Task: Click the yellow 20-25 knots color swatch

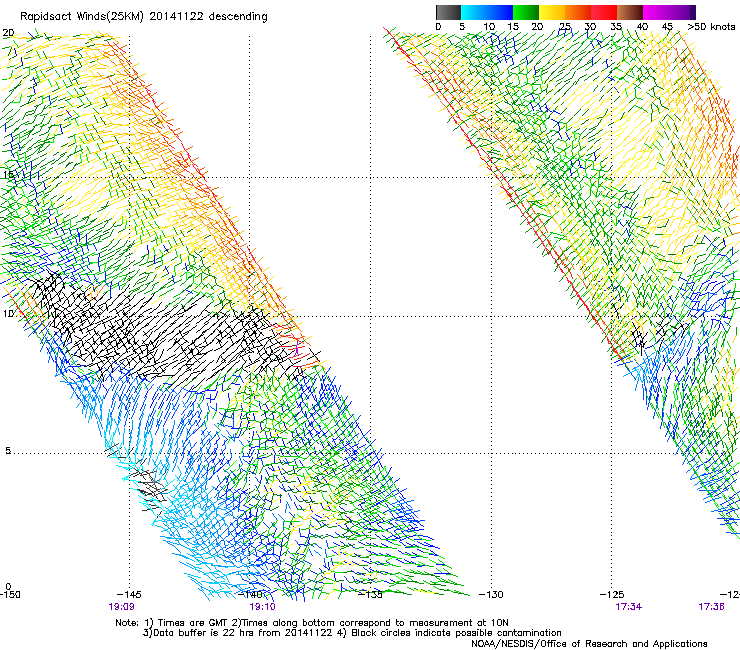Action: coord(552,12)
